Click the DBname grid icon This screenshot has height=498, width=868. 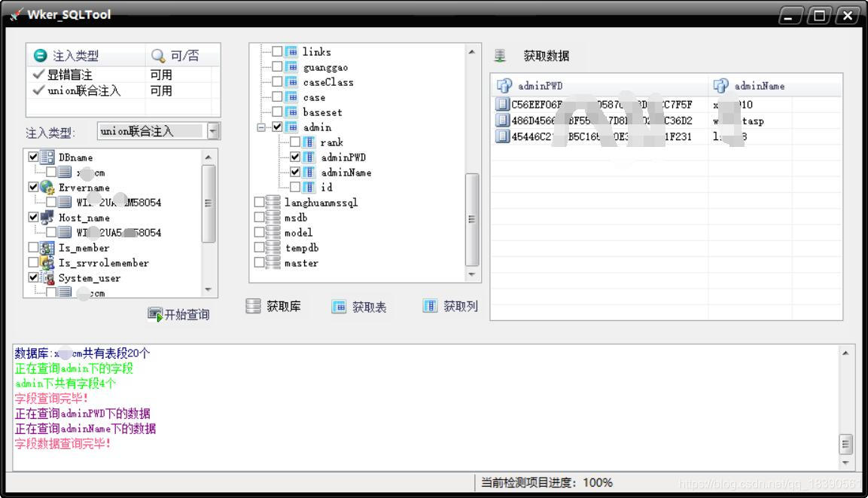47,157
